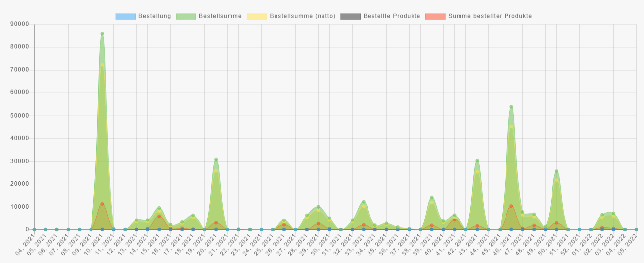The image size is (644, 263).
Task: Click the gray Bestellte Produkte legend swatch
Action: (x=350, y=16)
